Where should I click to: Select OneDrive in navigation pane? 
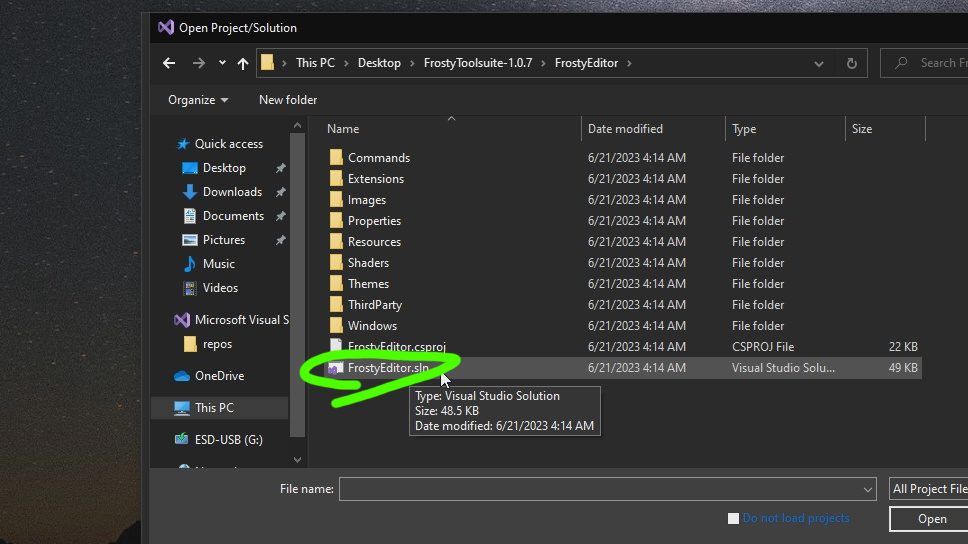219,376
